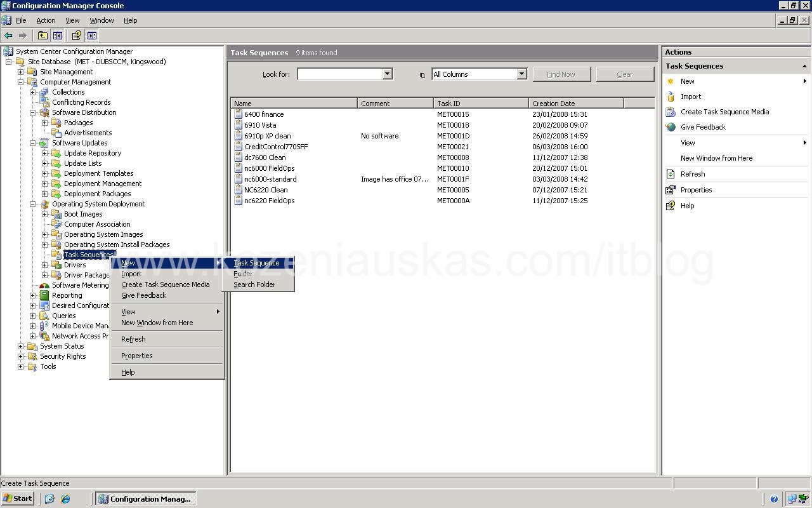Choose Task Sequence from New submenu

[x=258, y=263]
